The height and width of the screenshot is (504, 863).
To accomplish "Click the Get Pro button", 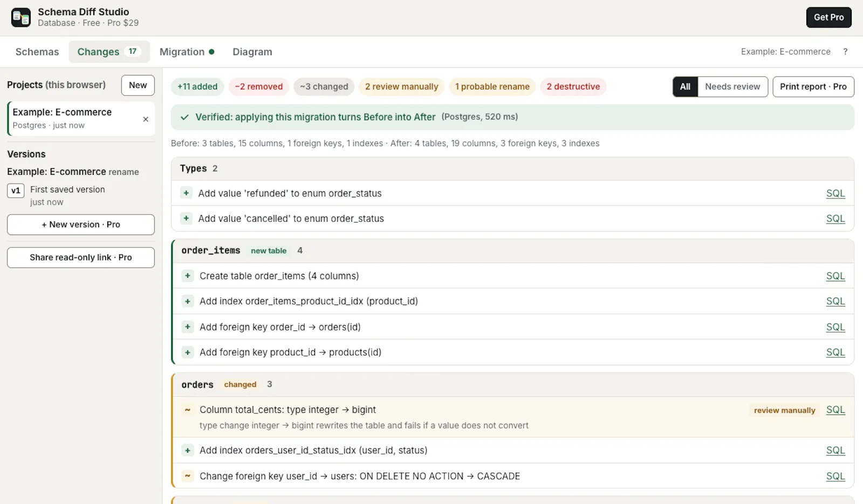I will [828, 17].
